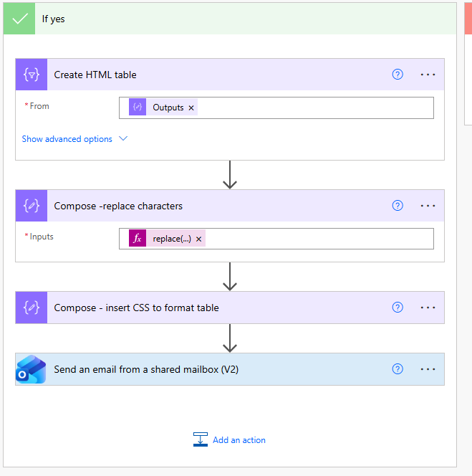
Task: Open help for Create HTML table
Action: click(398, 75)
